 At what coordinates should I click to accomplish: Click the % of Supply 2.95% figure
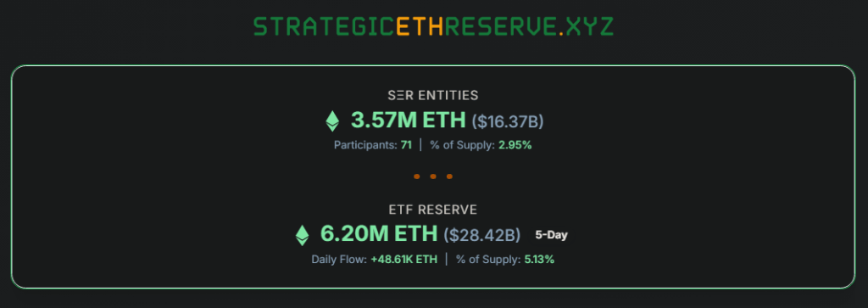[x=481, y=145]
